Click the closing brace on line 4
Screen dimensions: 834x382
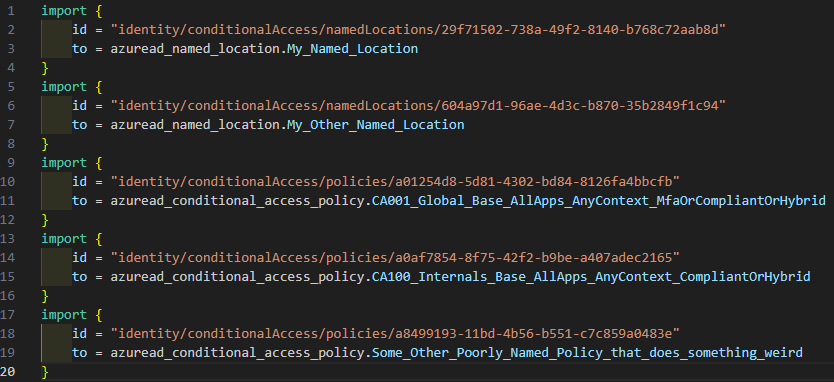click(45, 68)
